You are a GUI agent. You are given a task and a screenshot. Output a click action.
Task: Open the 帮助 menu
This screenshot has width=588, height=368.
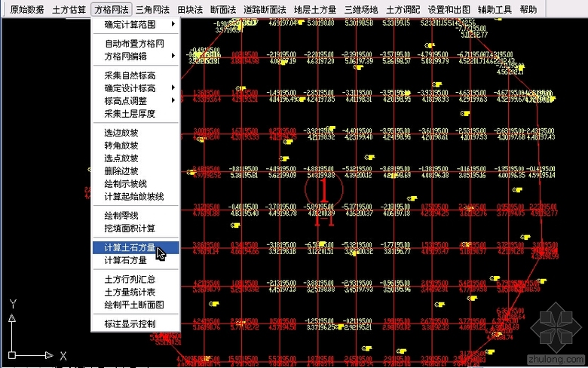(x=528, y=10)
